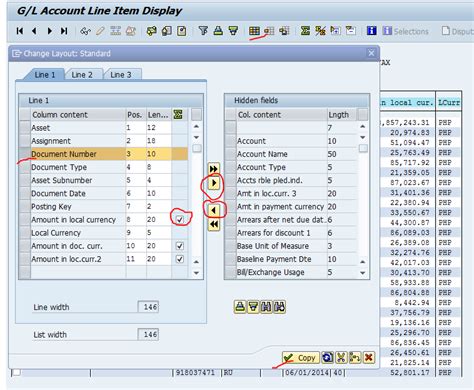
Task: Click the scissors icon beside Copy
Action: pyautogui.click(x=341, y=358)
